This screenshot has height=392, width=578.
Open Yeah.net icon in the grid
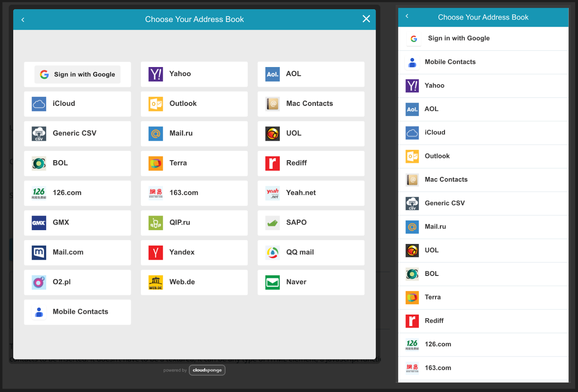click(x=272, y=193)
